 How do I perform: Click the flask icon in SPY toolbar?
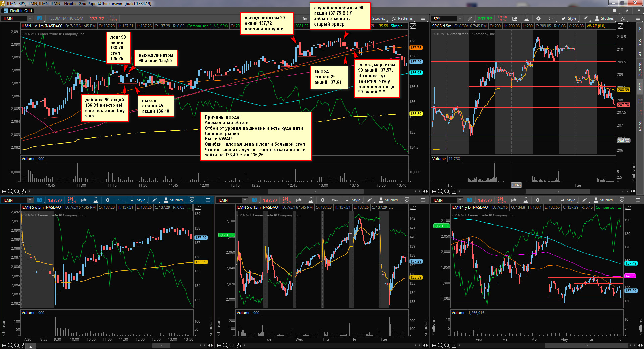[526, 19]
